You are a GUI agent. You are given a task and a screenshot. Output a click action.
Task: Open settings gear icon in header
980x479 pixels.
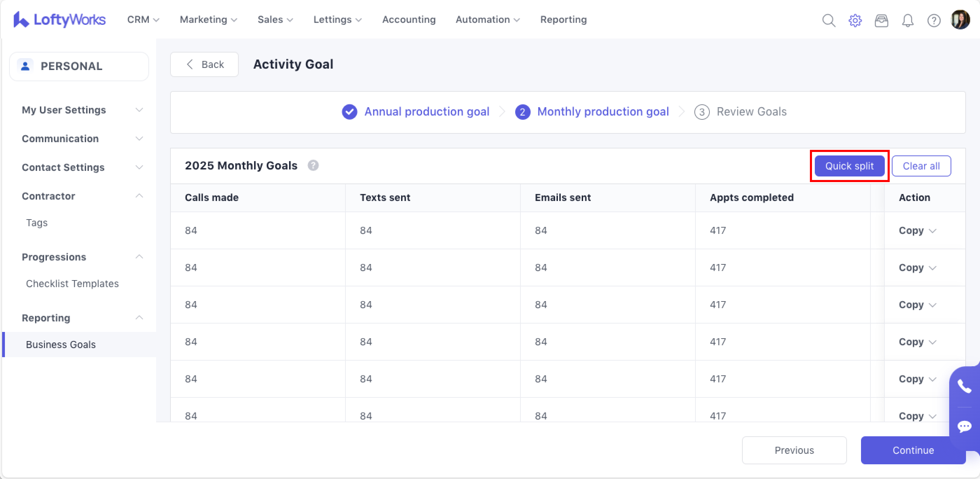click(x=855, y=20)
